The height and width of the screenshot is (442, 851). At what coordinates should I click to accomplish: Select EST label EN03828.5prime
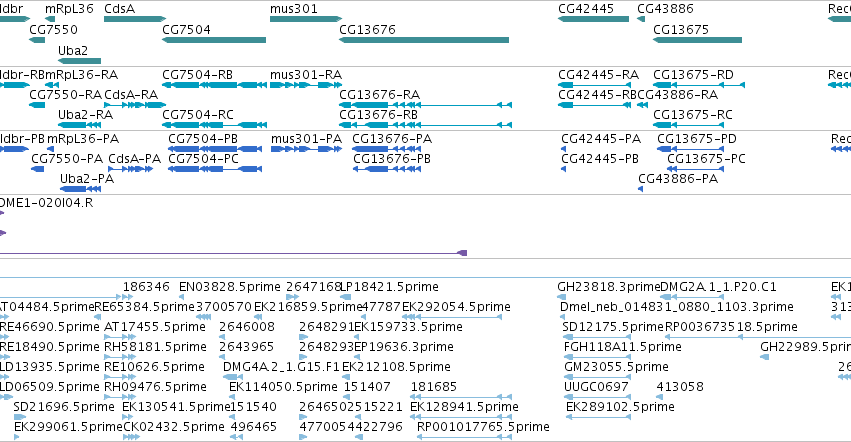point(230,287)
